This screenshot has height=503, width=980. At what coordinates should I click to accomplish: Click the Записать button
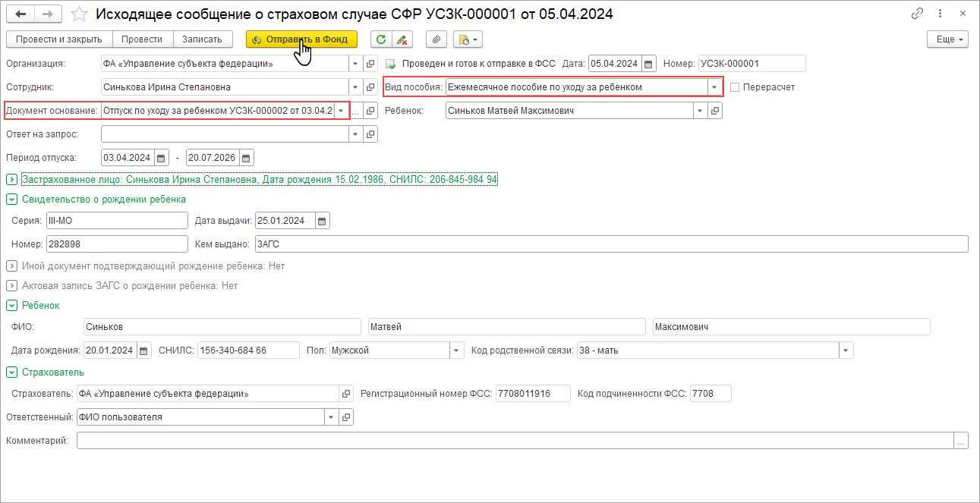pos(203,39)
